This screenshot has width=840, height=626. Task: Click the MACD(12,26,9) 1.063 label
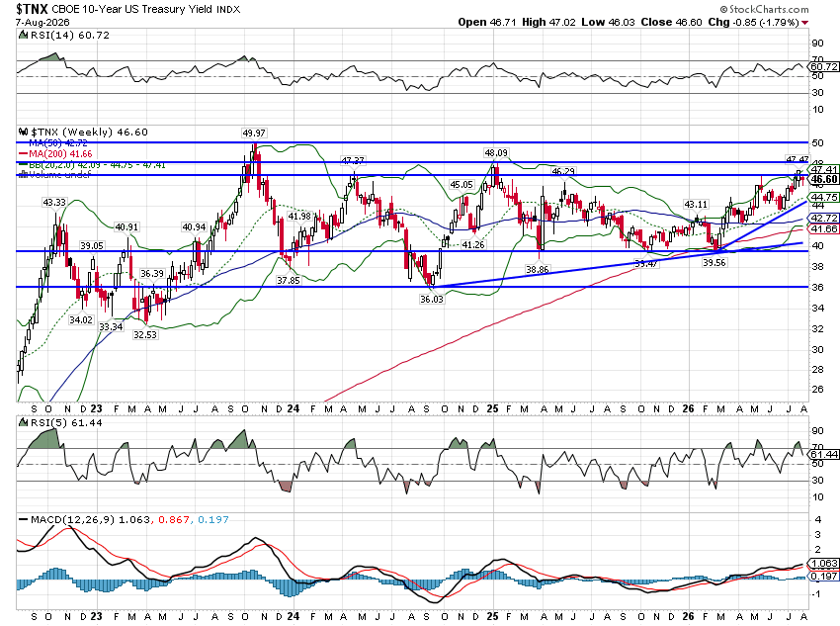pyautogui.click(x=91, y=519)
